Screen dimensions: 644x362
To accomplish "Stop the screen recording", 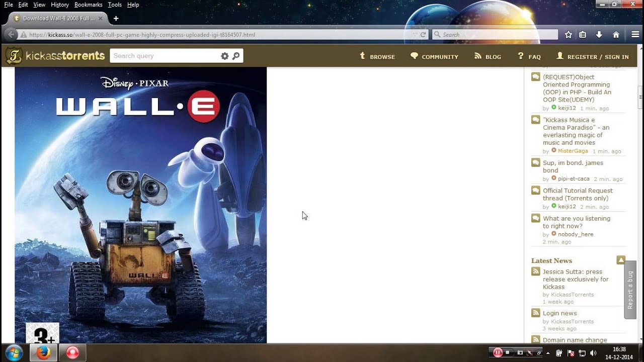I will (508, 352).
